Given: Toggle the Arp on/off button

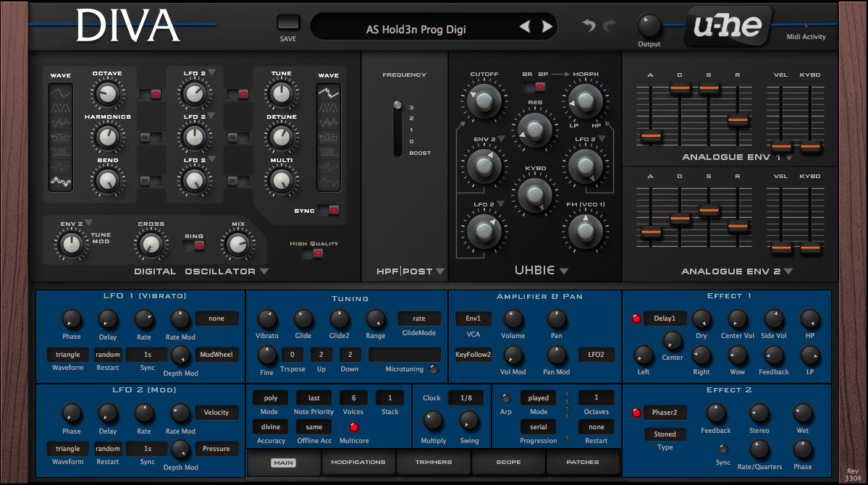Looking at the screenshot, I should [506, 398].
